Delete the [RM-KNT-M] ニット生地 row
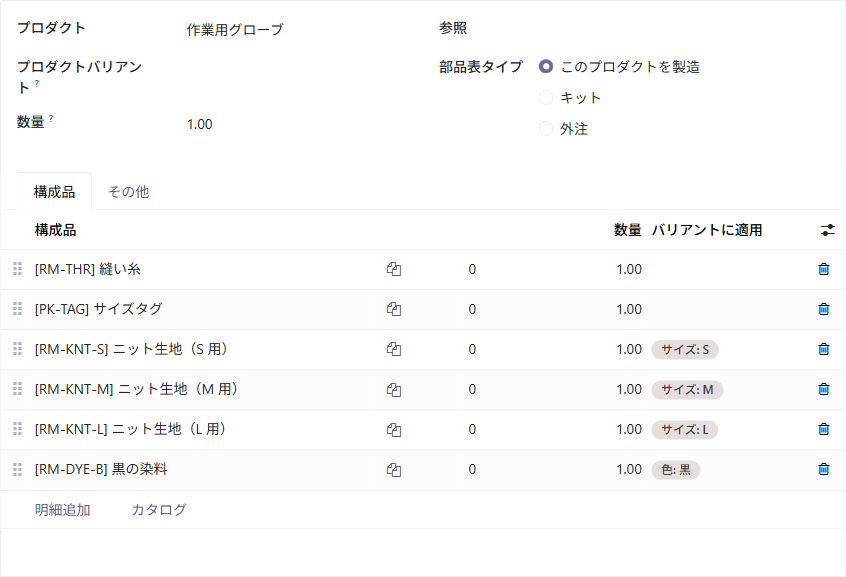 [823, 389]
